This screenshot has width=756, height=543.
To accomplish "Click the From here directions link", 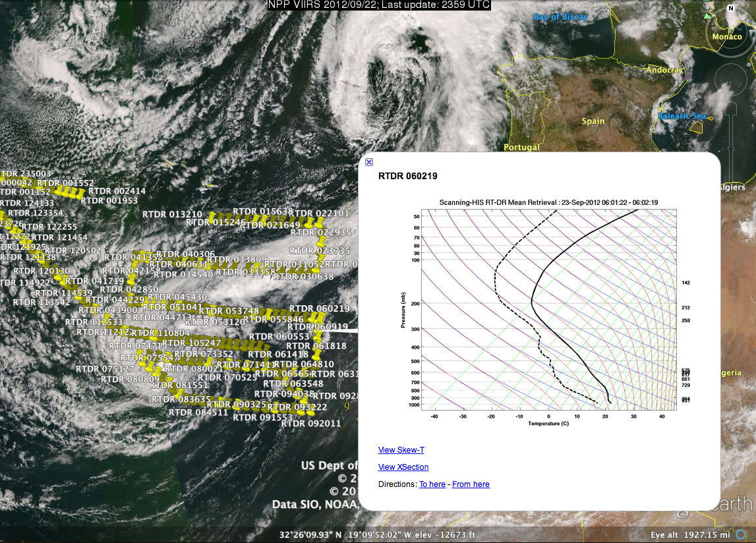I will [x=471, y=484].
